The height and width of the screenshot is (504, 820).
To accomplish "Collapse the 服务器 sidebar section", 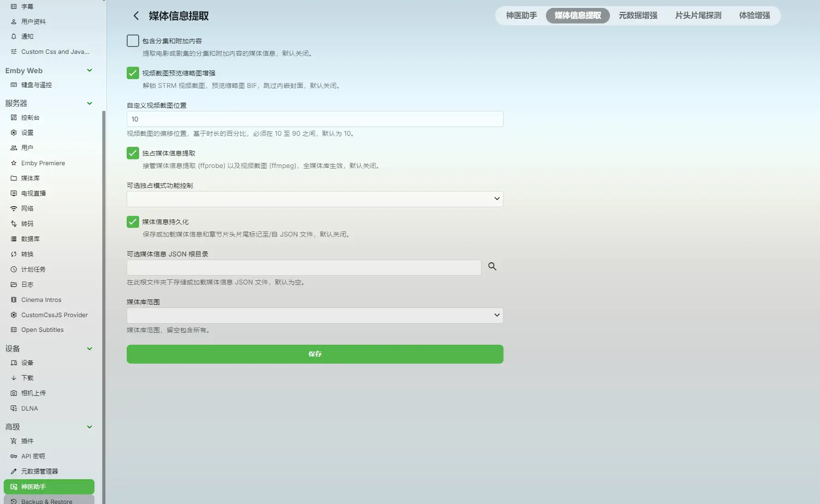I will tap(89, 103).
